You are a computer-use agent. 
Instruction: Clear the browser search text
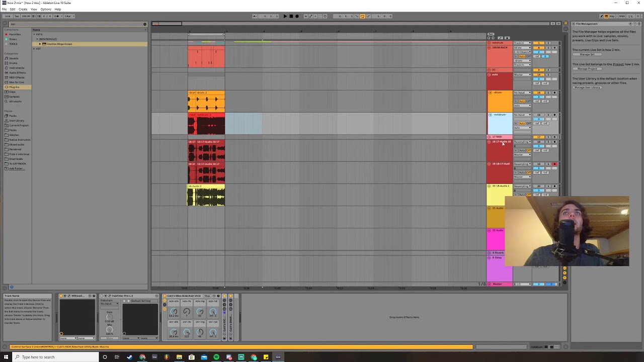coord(145,24)
